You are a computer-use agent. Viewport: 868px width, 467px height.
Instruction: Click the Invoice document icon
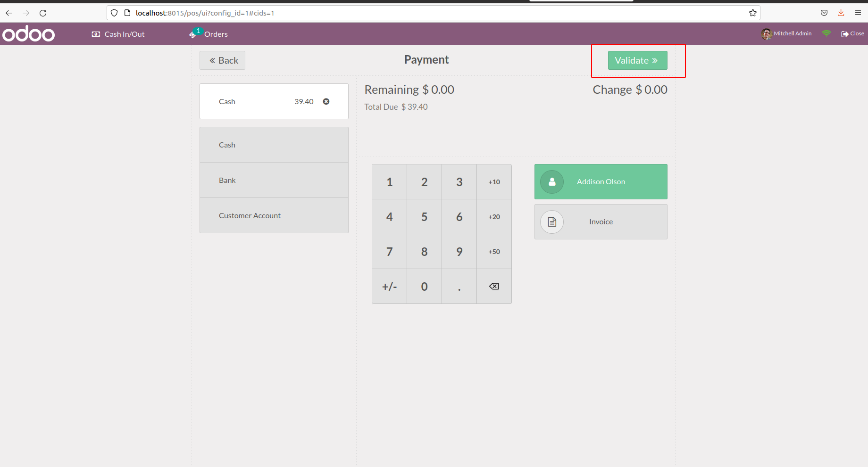pos(552,222)
